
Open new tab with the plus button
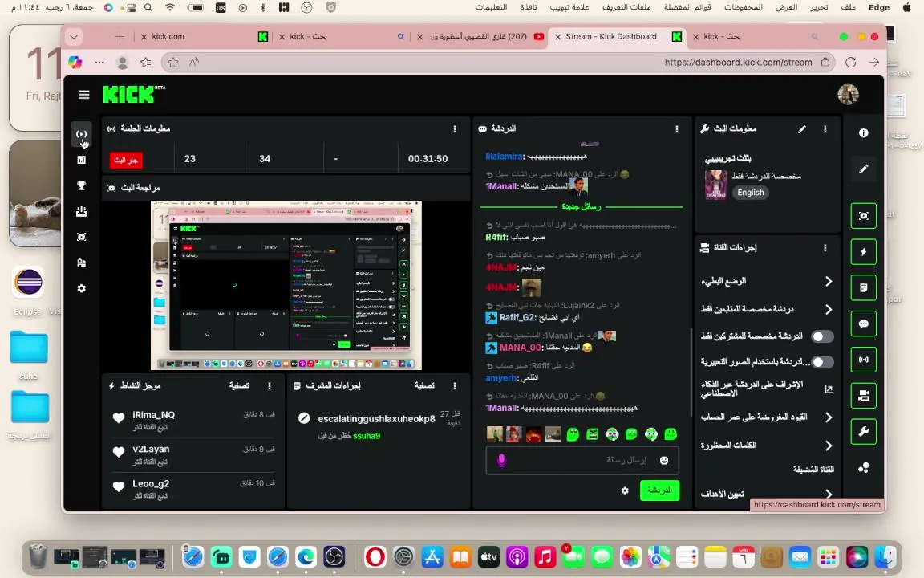pyautogui.click(x=120, y=37)
